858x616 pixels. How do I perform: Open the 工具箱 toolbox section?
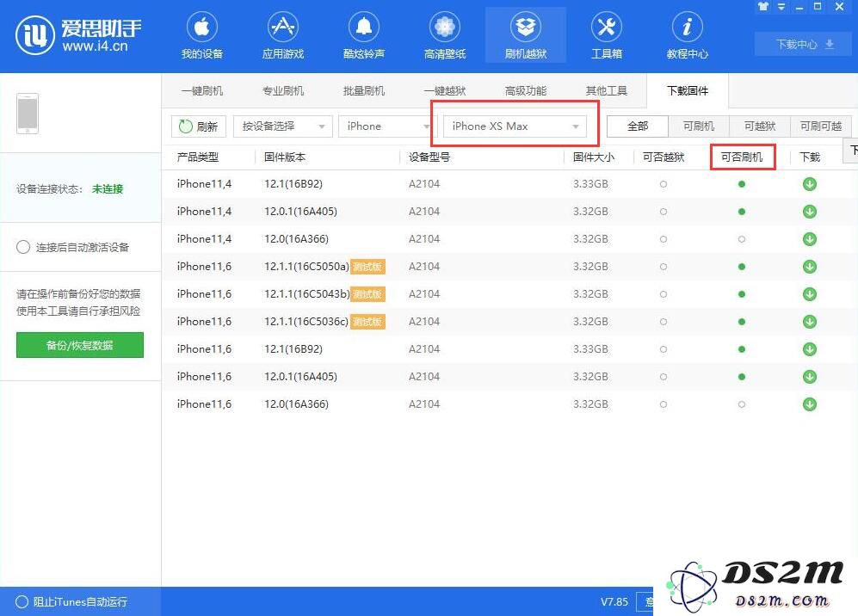click(x=607, y=35)
